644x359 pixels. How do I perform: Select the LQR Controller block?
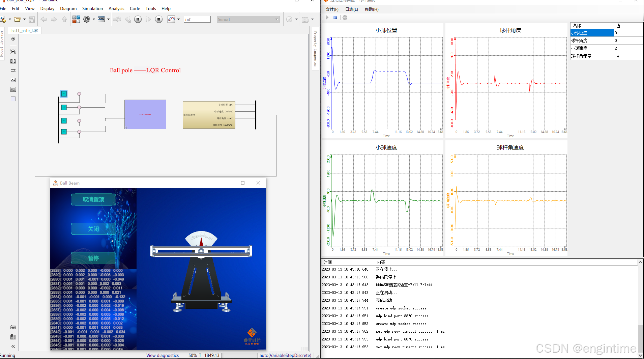(x=145, y=114)
